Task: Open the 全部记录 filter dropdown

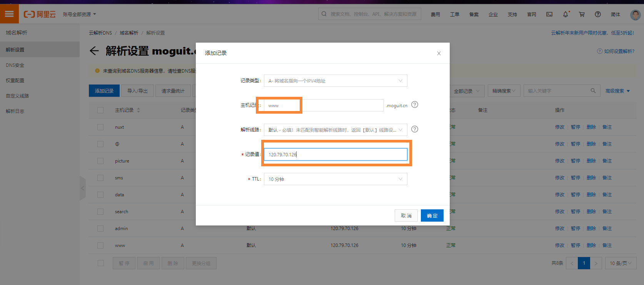Action: 467,91
